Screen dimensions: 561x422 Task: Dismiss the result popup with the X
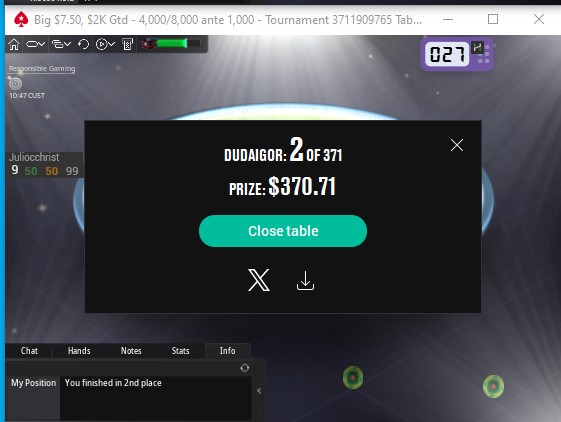click(457, 145)
